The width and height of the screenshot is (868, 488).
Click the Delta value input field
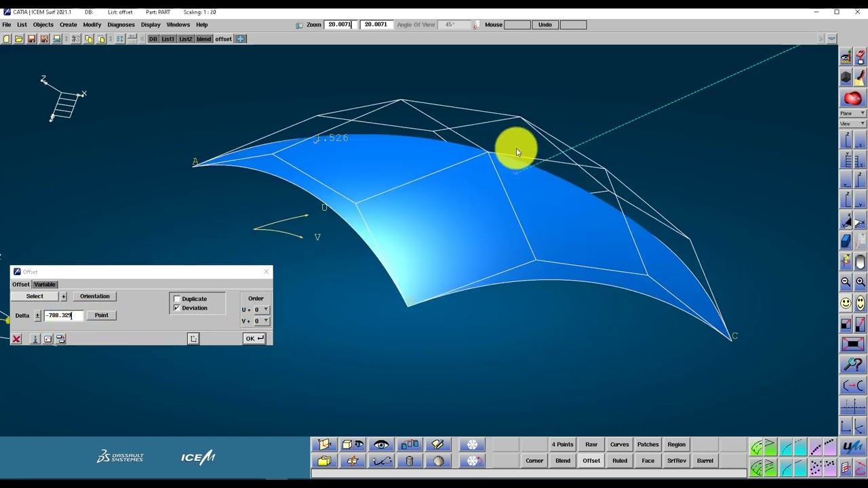(x=63, y=315)
